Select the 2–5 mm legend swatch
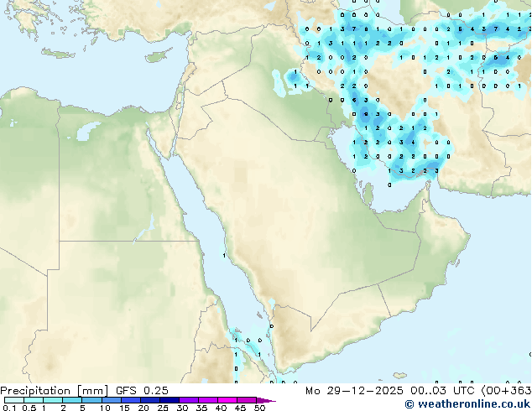Viewport: 532px width, 411px height. click(72, 400)
